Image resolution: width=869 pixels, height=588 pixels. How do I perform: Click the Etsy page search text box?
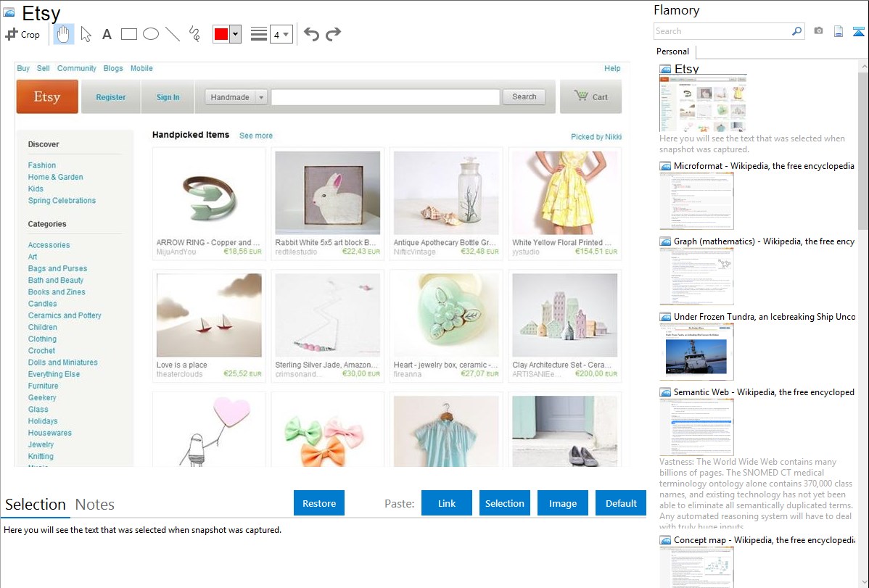(386, 97)
